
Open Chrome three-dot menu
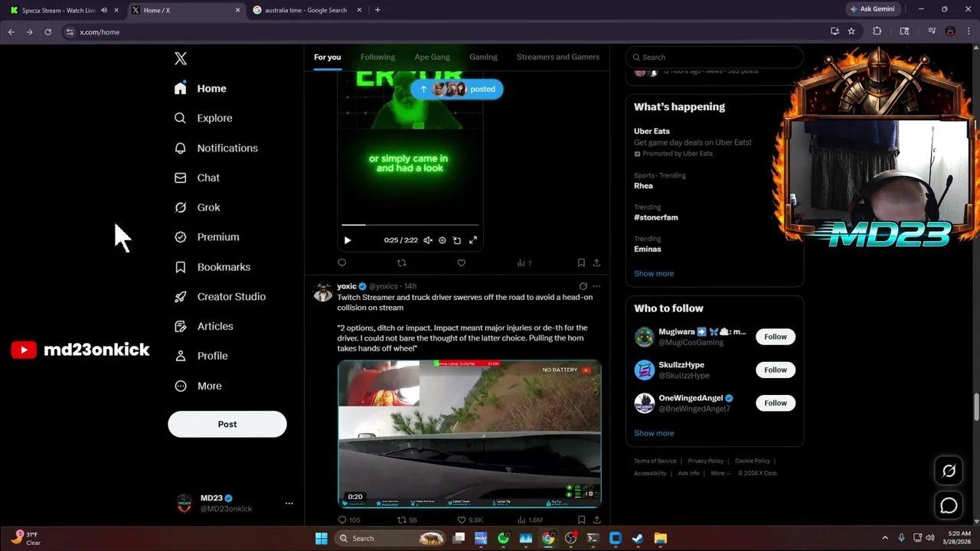[968, 31]
